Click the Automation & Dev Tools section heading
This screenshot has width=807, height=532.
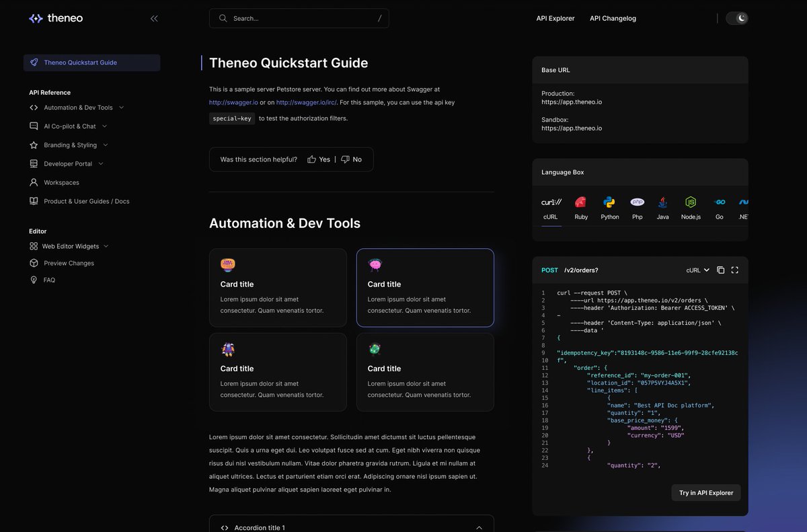coord(284,223)
